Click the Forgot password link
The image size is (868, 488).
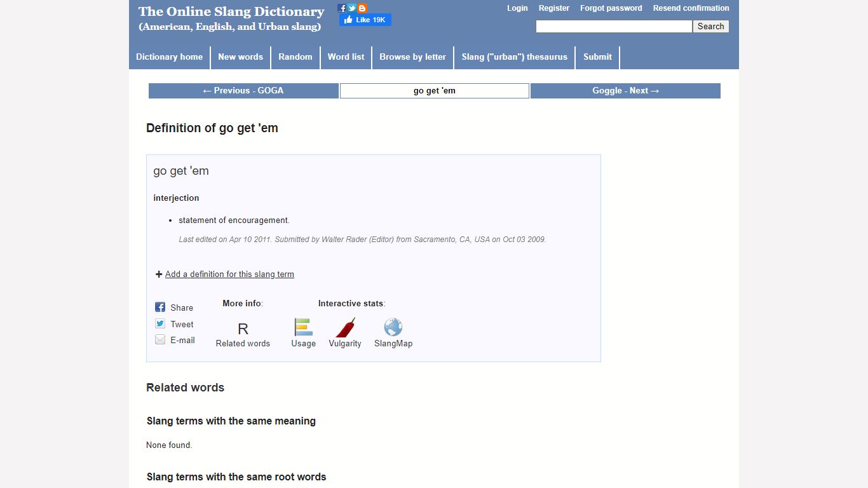[x=611, y=8]
